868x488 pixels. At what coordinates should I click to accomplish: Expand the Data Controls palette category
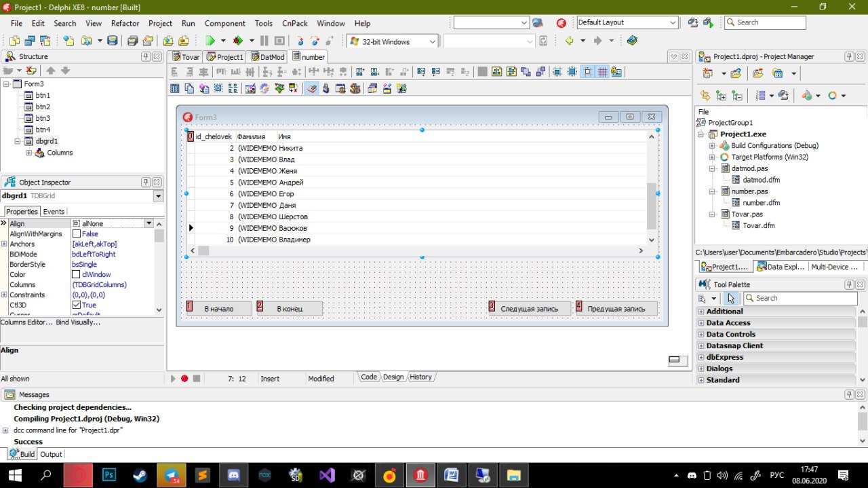[701, 335]
